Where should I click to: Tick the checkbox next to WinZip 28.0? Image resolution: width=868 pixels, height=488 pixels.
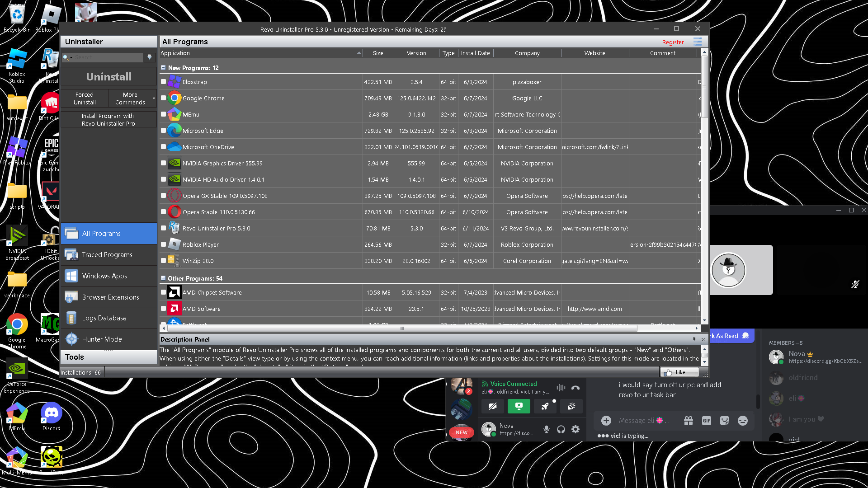pos(164,261)
